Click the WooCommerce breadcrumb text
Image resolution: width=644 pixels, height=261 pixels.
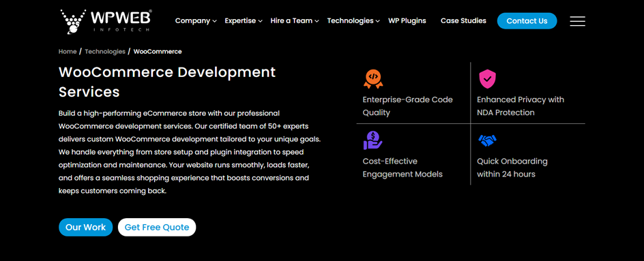[158, 52]
